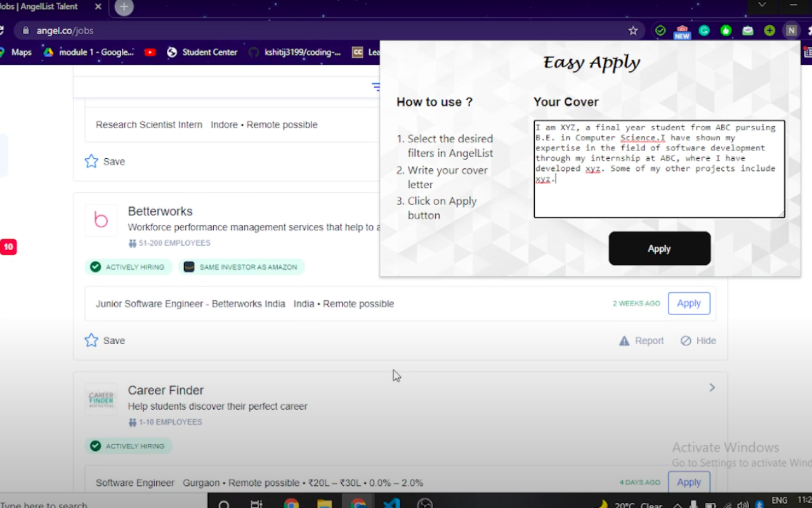
Task: Click the Career Finder logo thumbnail
Action: click(101, 399)
